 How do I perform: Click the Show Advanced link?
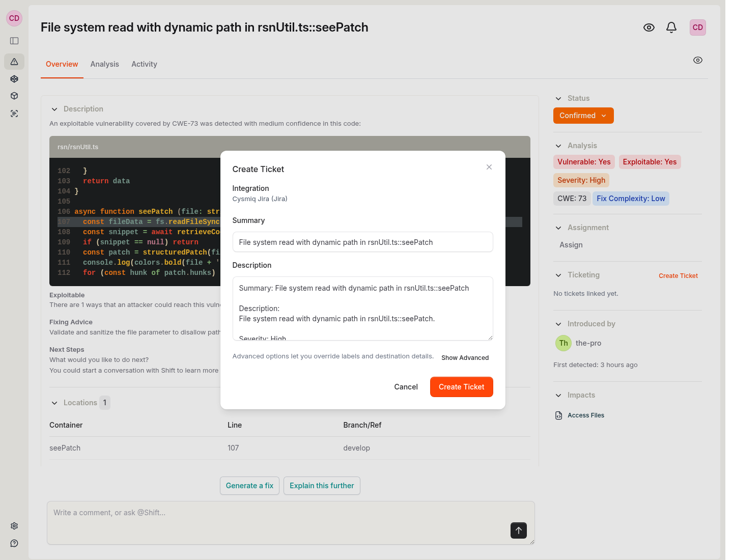(x=465, y=357)
